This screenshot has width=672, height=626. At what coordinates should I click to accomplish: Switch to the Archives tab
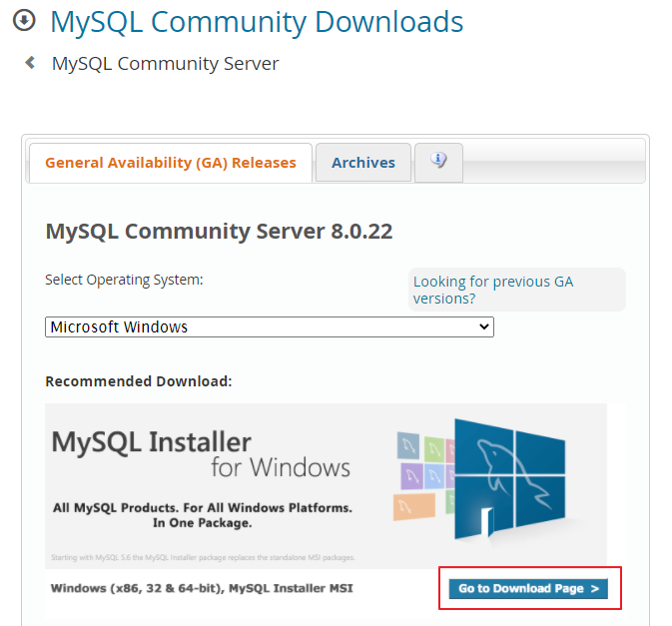click(363, 163)
